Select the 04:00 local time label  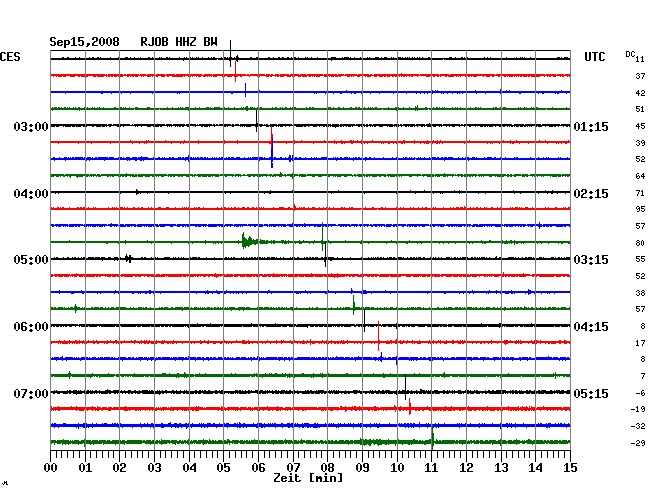[x=31, y=194]
